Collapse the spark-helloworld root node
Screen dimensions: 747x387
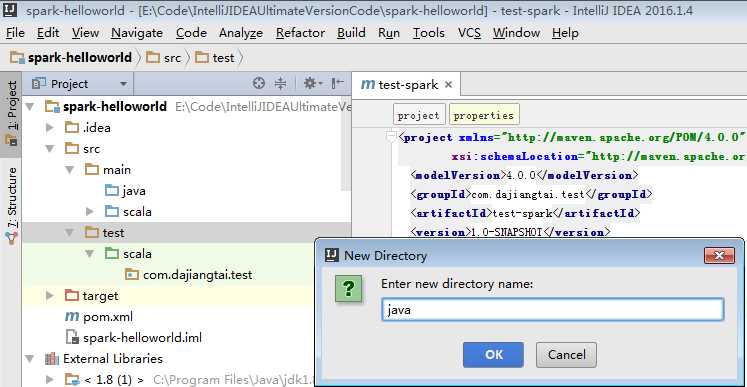pyautogui.click(x=30, y=107)
